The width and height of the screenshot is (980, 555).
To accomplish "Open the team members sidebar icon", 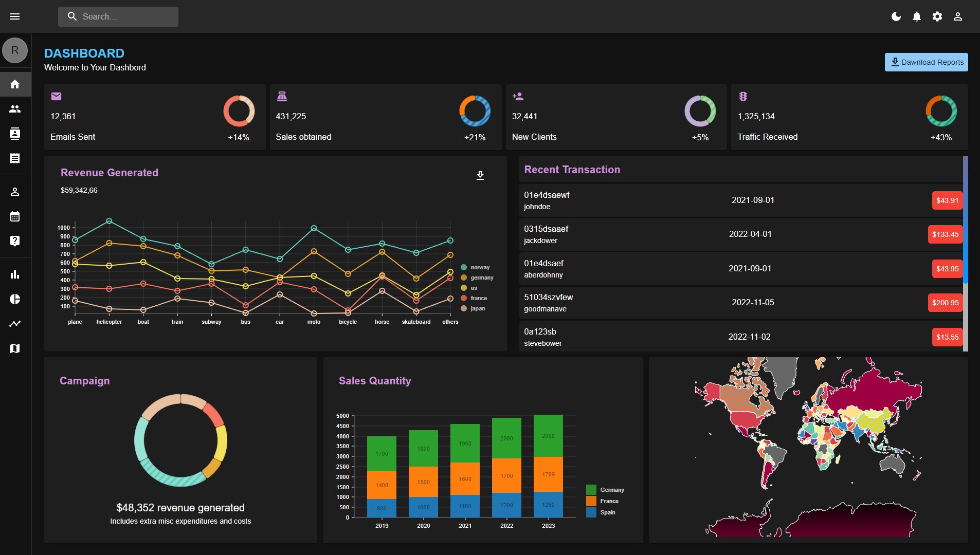I will click(15, 109).
